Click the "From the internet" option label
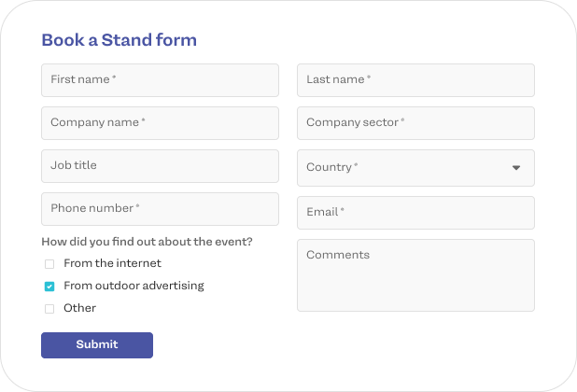 coord(112,264)
